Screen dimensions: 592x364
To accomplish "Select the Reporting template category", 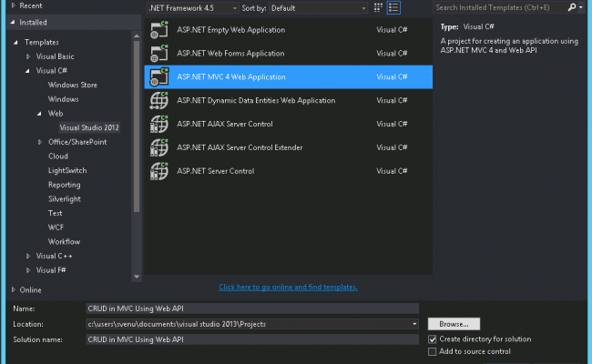I will coord(64,185).
